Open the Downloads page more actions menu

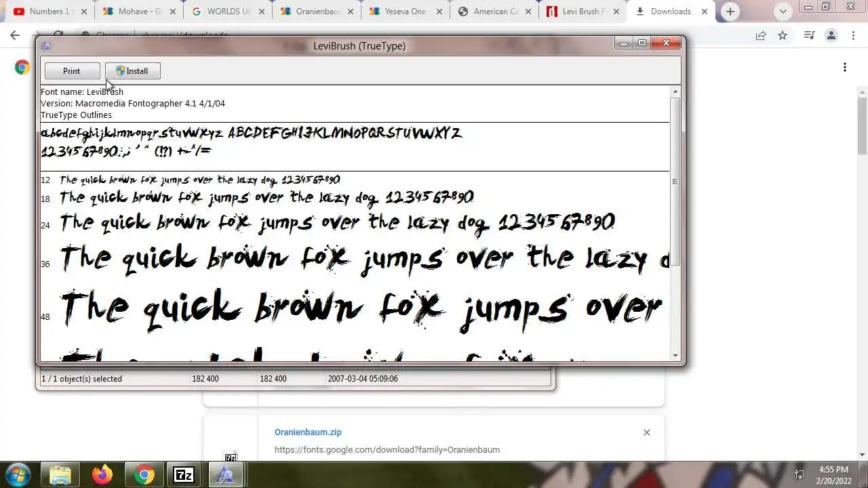click(x=845, y=67)
